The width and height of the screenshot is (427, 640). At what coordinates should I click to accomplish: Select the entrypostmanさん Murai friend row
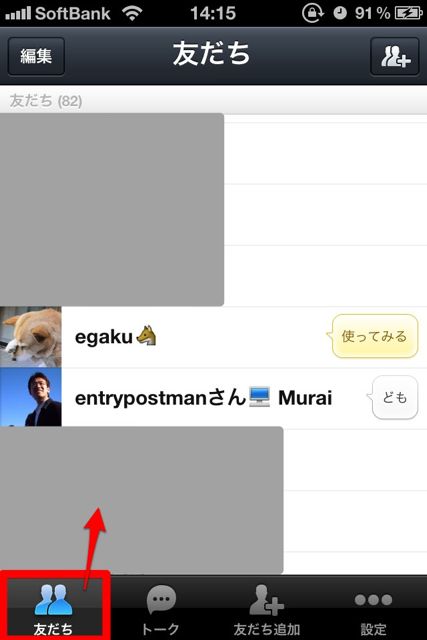click(214, 398)
